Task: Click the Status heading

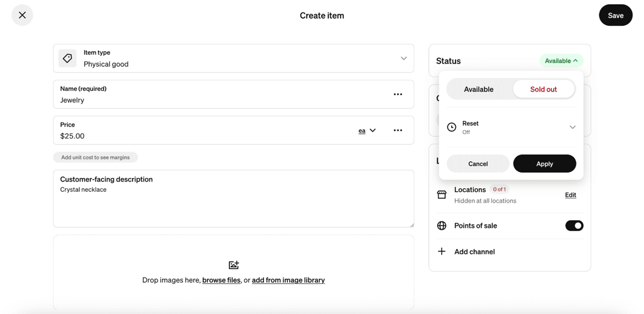Action: [448, 61]
